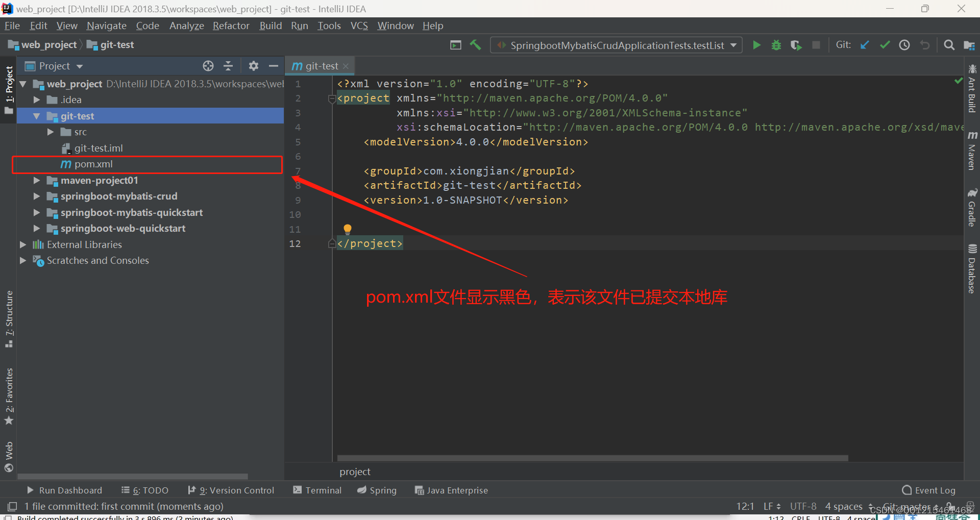Open the Navigate menu

[x=106, y=26]
